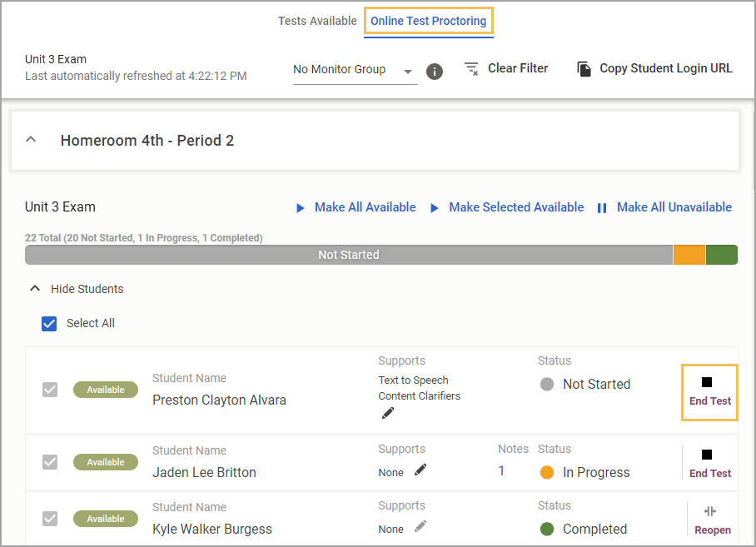756x547 pixels.
Task: Switch to the Tests Available tab
Action: 317,21
